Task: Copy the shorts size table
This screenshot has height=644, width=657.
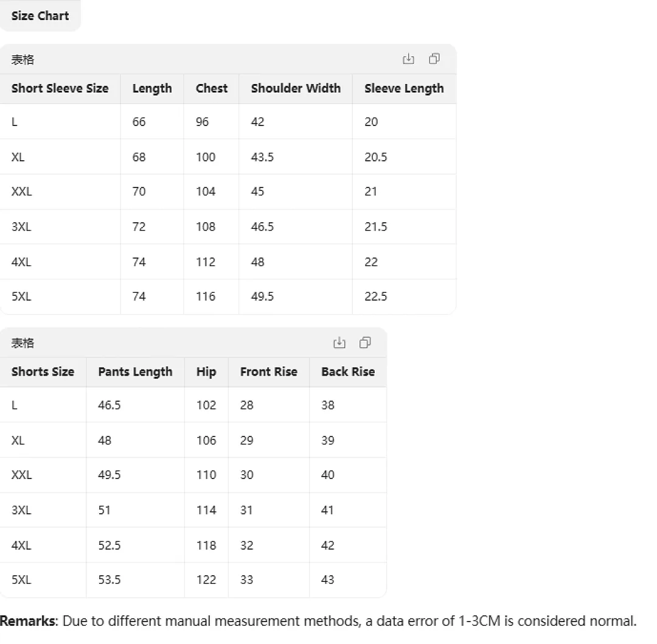Action: pos(365,343)
